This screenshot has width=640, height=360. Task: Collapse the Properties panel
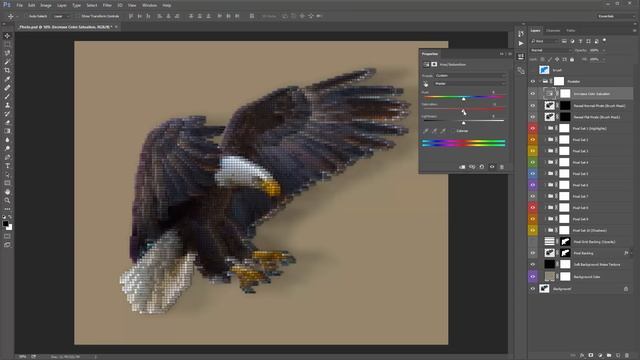502,54
